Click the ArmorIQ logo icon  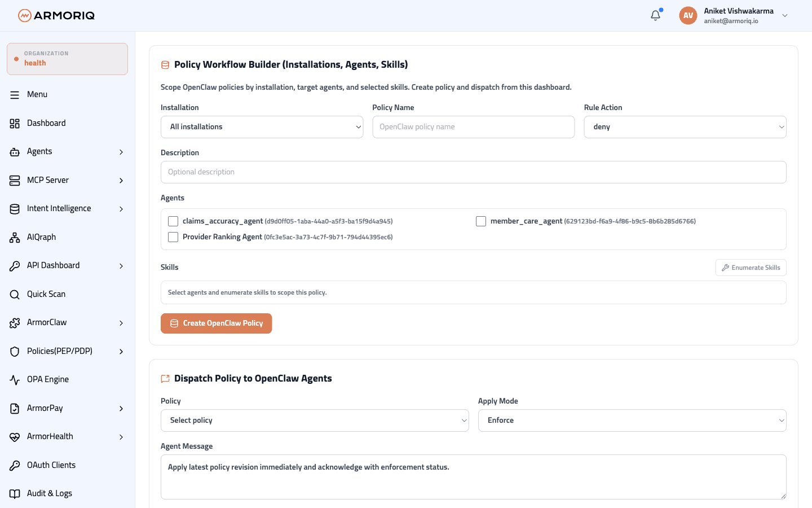tap(24, 15)
